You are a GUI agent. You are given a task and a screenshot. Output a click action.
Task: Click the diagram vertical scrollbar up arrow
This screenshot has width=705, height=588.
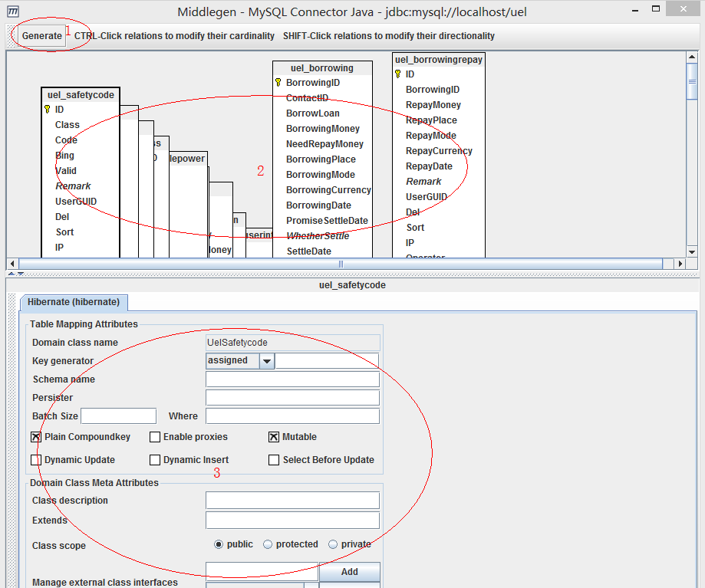(691, 58)
